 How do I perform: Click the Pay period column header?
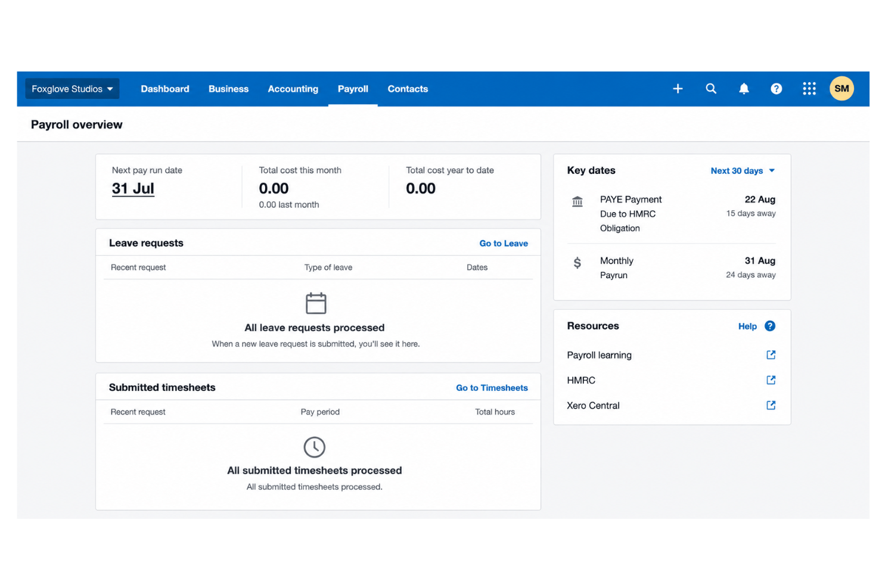point(320,412)
